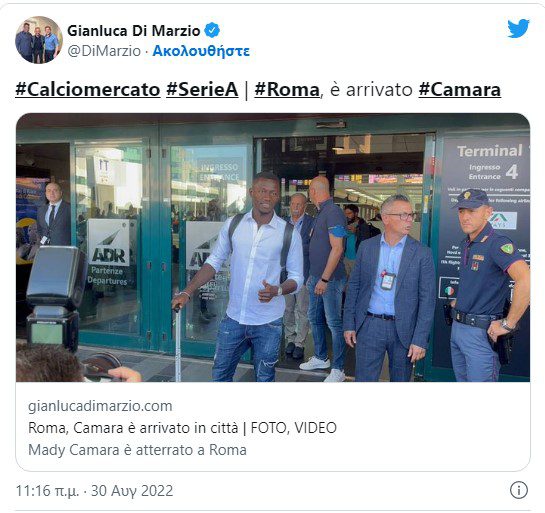This screenshot has height=513, width=545.
Task: Click the 11:16 π.μ. time stamp
Action: click(47, 491)
